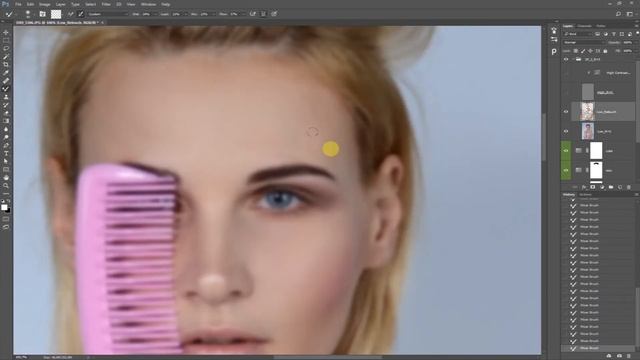Select the Crop tool
The height and width of the screenshot is (360, 640).
[6, 64]
